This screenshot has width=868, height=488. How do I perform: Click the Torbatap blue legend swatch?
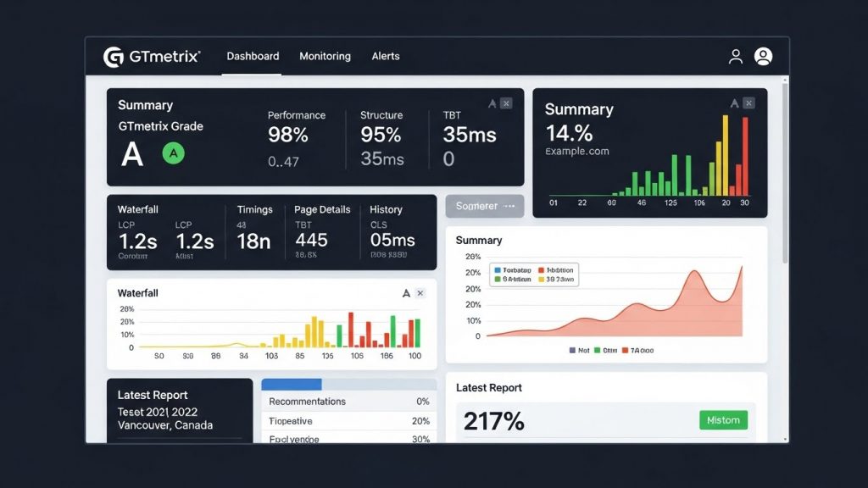pyautogui.click(x=498, y=270)
